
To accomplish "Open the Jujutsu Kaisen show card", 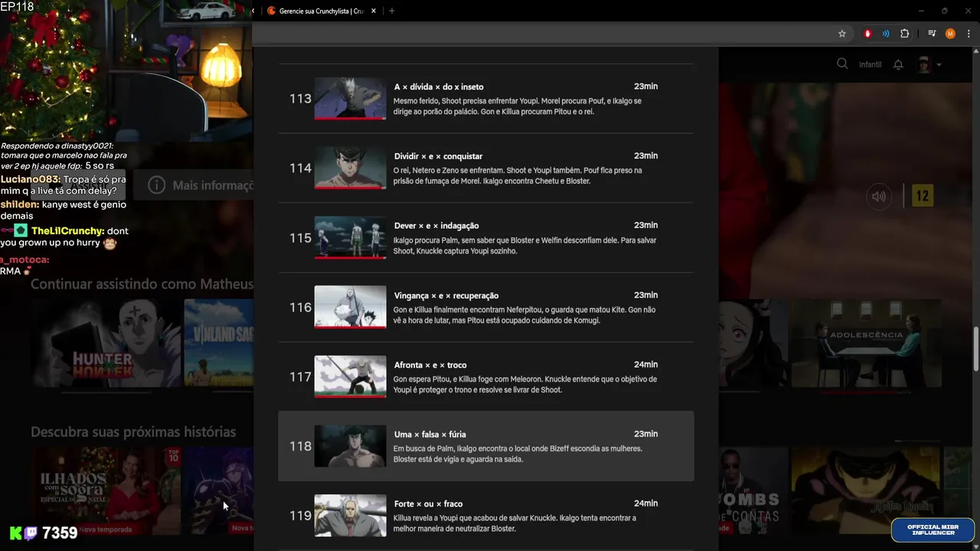I will [x=866, y=491].
